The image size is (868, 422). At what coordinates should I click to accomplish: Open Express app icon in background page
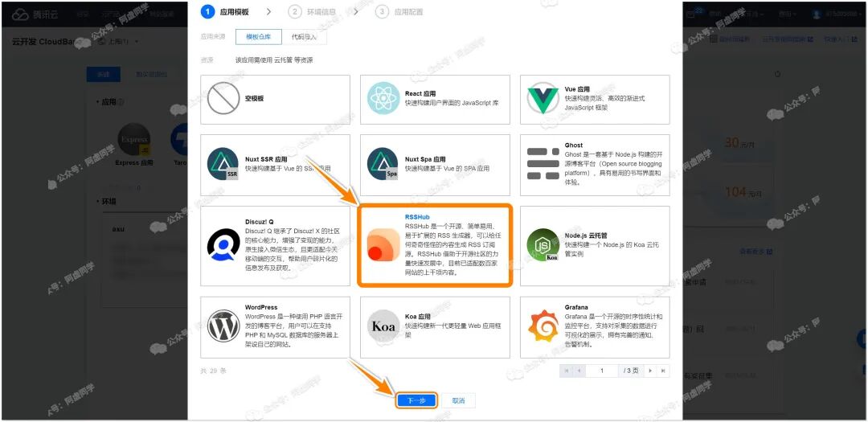[134, 140]
